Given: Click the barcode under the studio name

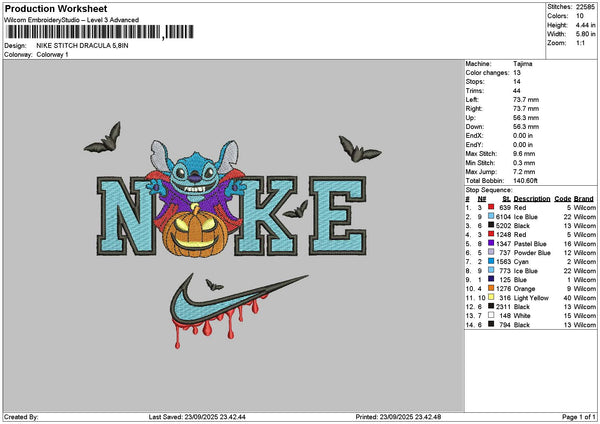Looking at the screenshot, I should pyautogui.click(x=100, y=32).
